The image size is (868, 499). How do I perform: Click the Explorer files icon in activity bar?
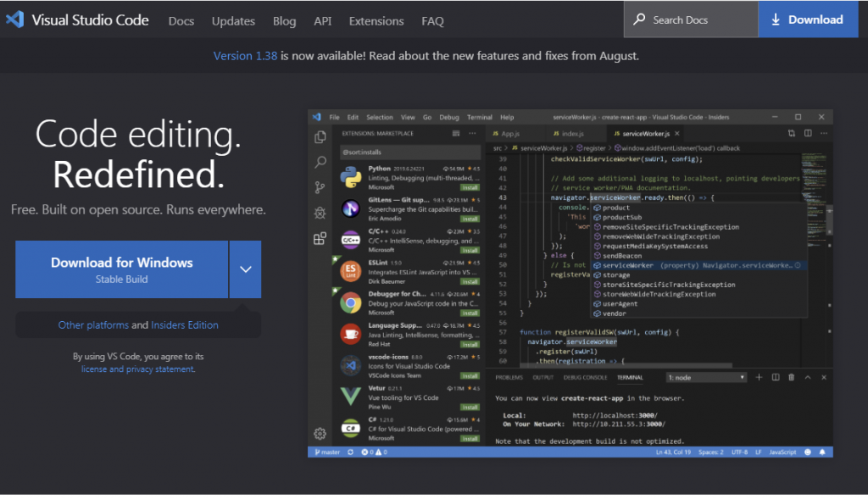320,136
